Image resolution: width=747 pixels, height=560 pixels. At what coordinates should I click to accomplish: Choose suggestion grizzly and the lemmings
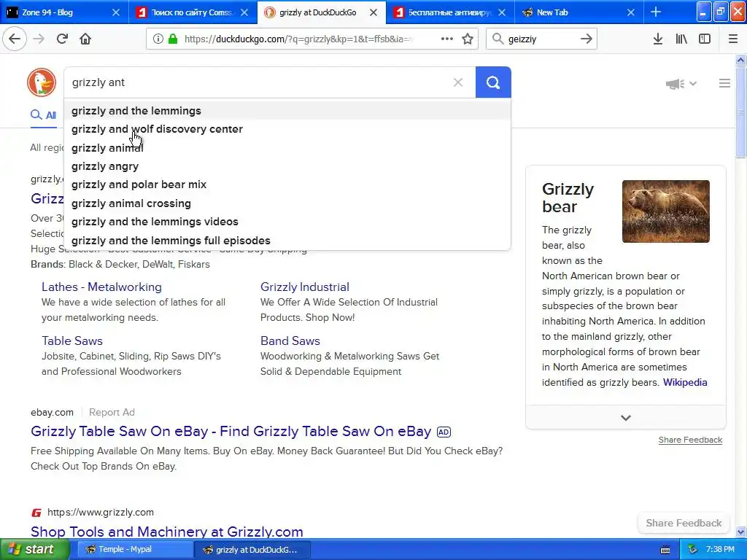point(287,111)
